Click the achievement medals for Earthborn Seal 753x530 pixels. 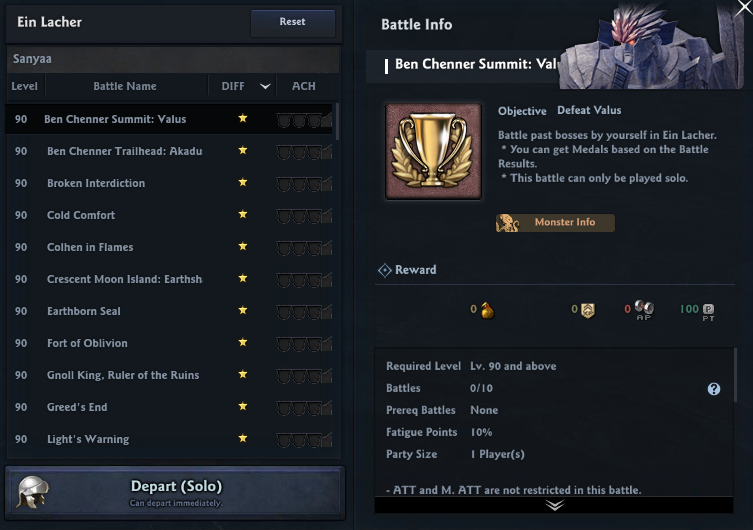pyautogui.click(x=304, y=311)
